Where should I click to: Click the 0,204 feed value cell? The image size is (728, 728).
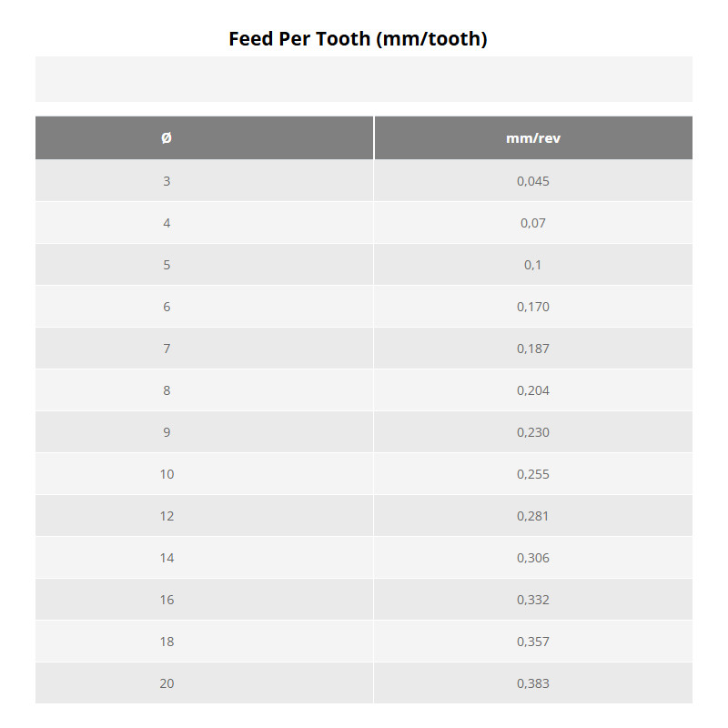tap(533, 390)
